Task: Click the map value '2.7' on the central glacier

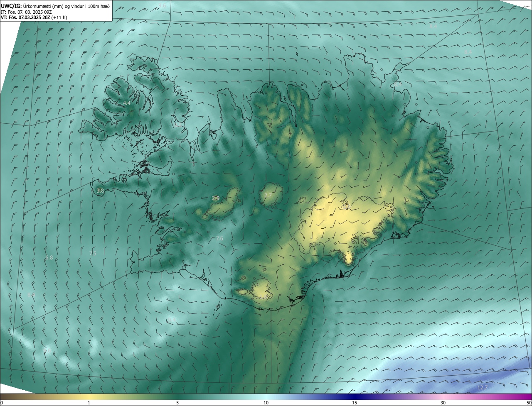Action: 268,195
